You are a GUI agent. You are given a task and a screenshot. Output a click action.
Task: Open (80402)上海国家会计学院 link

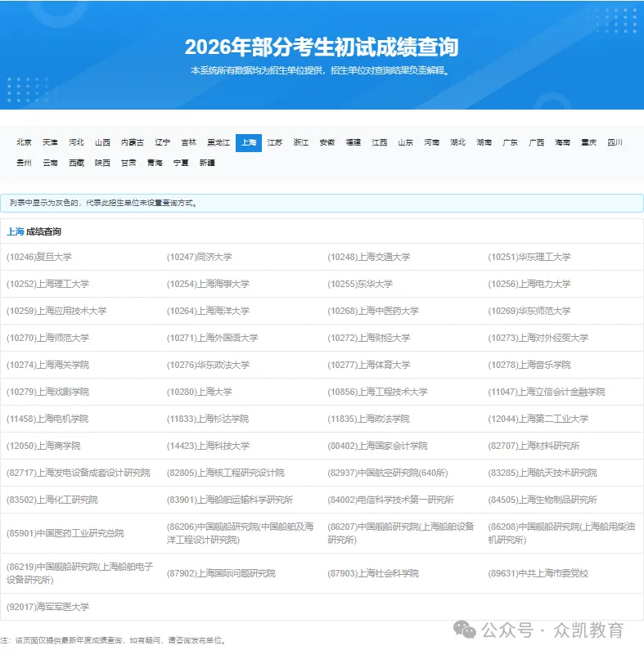pos(378,446)
